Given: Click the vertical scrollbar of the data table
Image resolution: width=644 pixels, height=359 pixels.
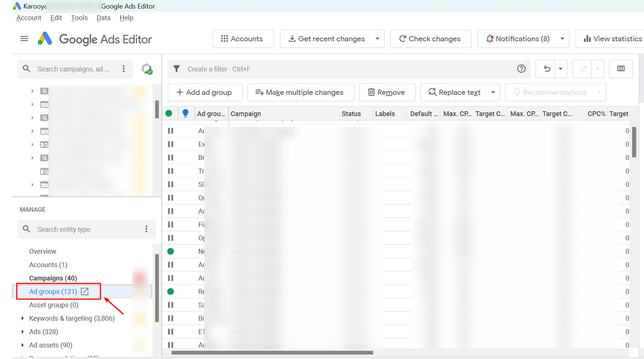Looking at the screenshot, I should pyautogui.click(x=634, y=142).
